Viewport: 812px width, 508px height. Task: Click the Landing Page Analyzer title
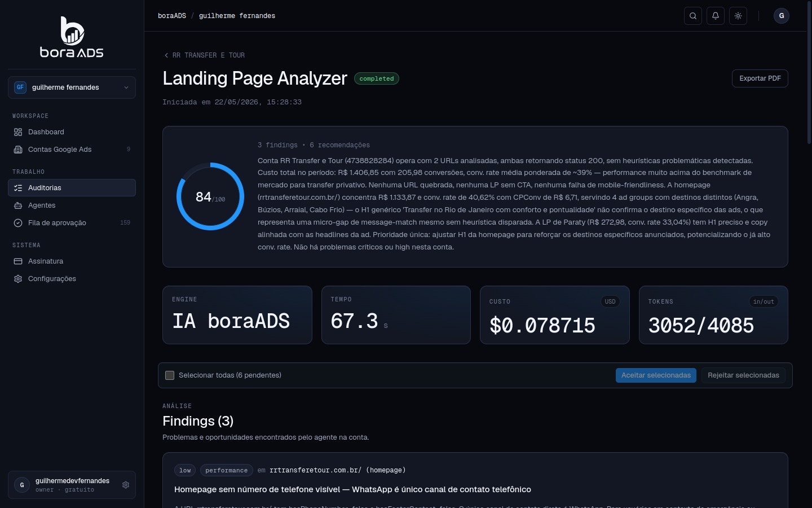tap(255, 78)
